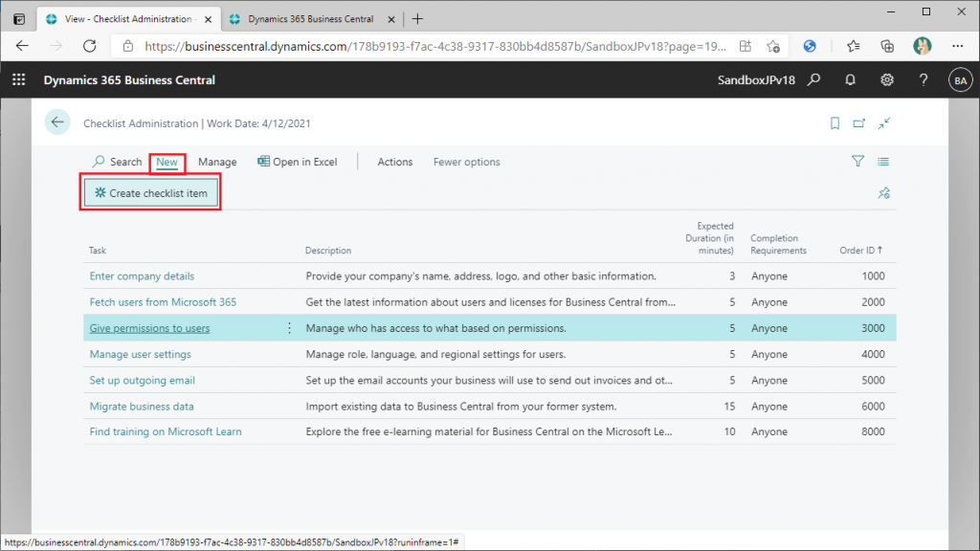This screenshot has height=551, width=980.
Task: Open the browser apps grid icon
Action: tap(745, 46)
